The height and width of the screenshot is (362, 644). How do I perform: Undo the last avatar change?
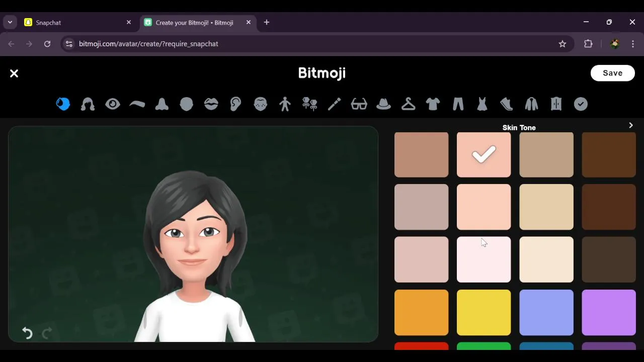[27, 333]
